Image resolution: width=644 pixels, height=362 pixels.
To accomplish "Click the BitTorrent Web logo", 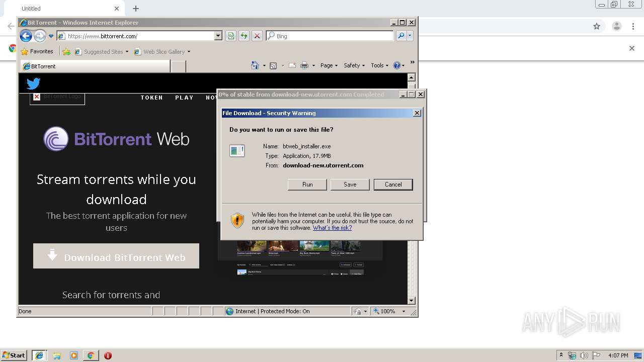I will (x=116, y=139).
